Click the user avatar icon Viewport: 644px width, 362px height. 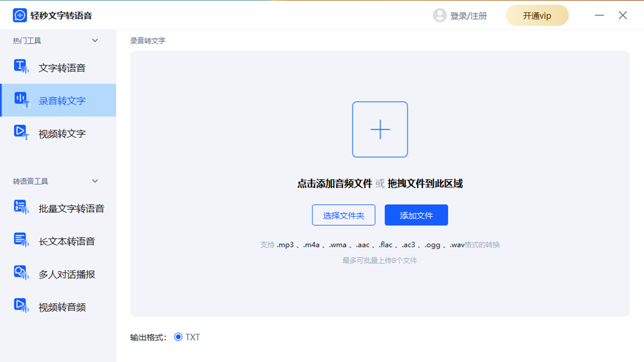(x=439, y=15)
